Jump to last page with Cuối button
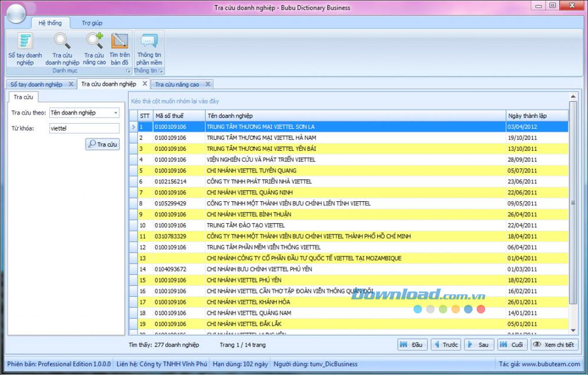588x375 pixels. [x=512, y=344]
